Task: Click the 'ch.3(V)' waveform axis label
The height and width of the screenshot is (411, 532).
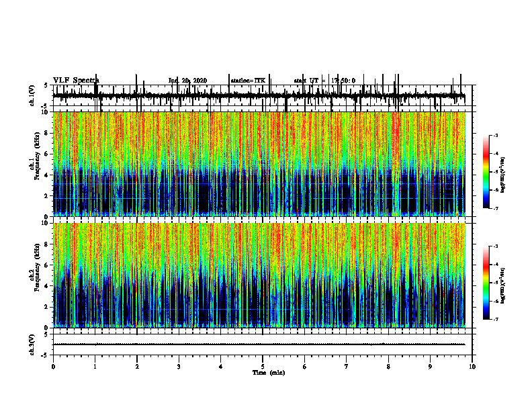Action: [32, 345]
